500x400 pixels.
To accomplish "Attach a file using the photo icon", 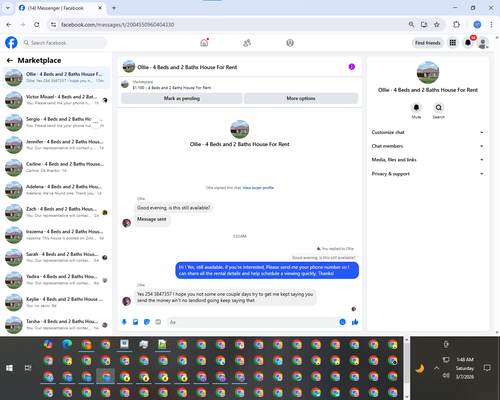I will tap(136, 322).
